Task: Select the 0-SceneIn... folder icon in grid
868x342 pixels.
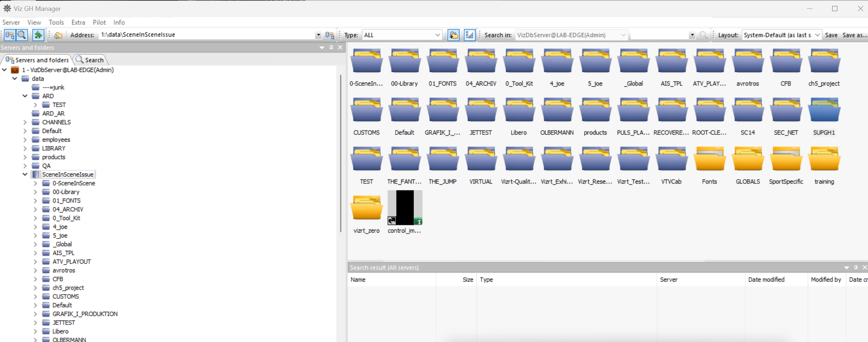Action: (366, 61)
